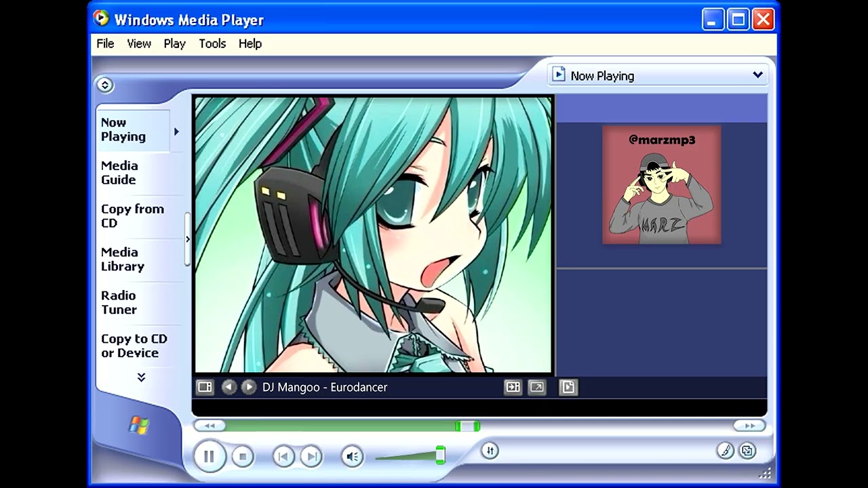Collapse the taskbar using the side handle
Screen dimensions: 868x488
188,239
